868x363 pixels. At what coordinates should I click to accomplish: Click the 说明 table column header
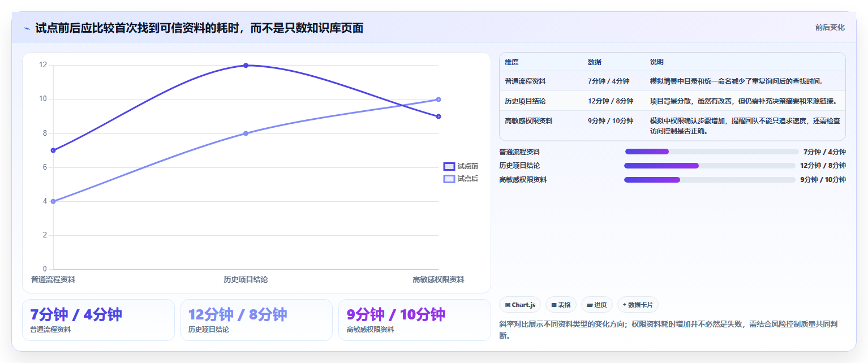coord(657,62)
